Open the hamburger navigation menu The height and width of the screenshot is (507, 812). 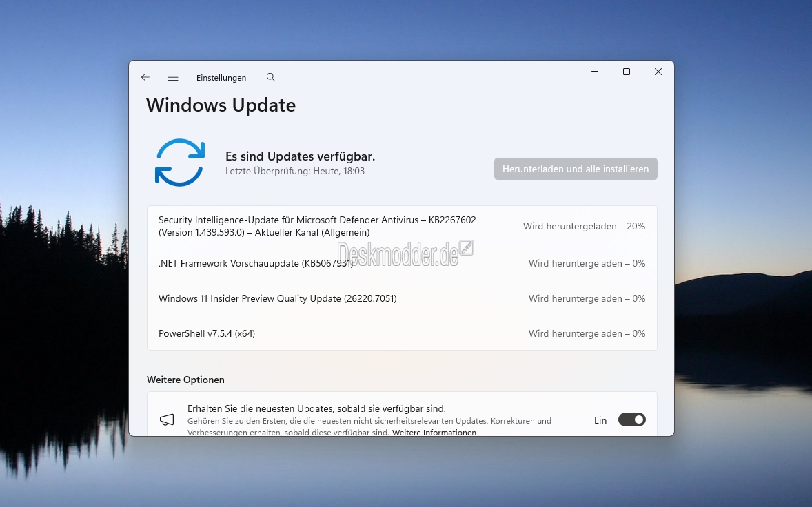(x=173, y=78)
